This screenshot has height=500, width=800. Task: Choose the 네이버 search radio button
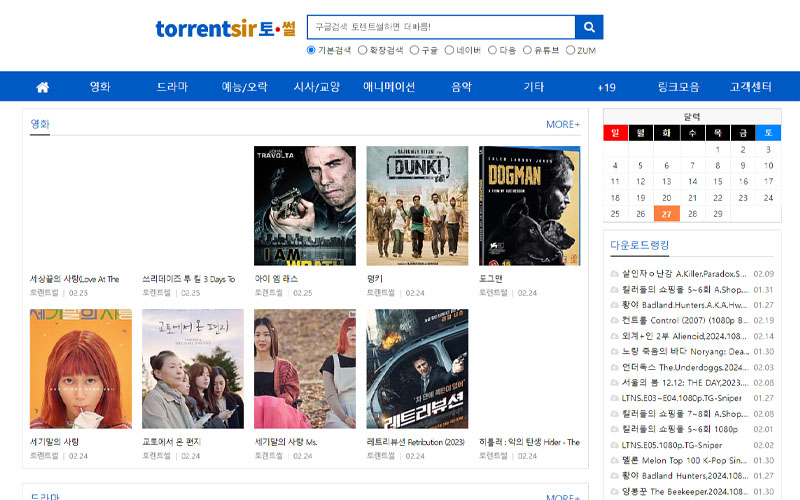pyautogui.click(x=449, y=50)
